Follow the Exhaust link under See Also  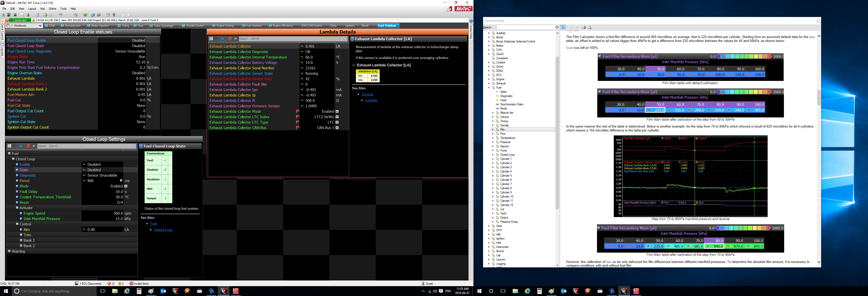click(x=368, y=94)
